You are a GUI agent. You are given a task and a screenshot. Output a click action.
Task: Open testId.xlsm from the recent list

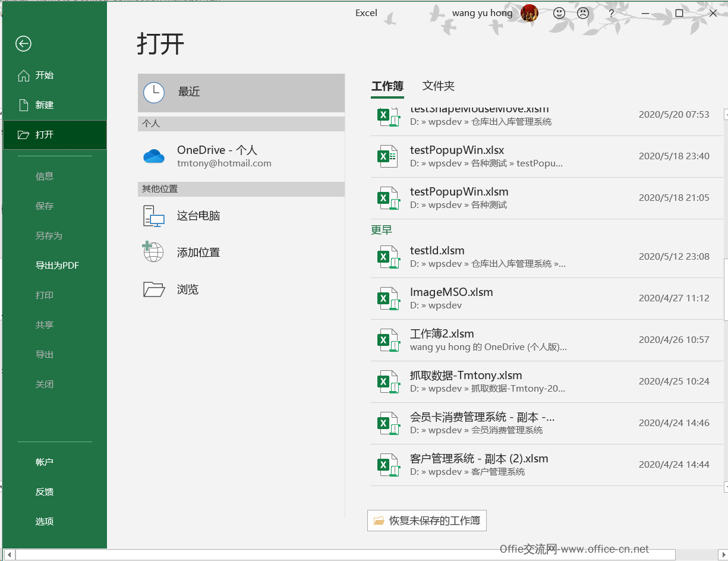click(x=547, y=257)
